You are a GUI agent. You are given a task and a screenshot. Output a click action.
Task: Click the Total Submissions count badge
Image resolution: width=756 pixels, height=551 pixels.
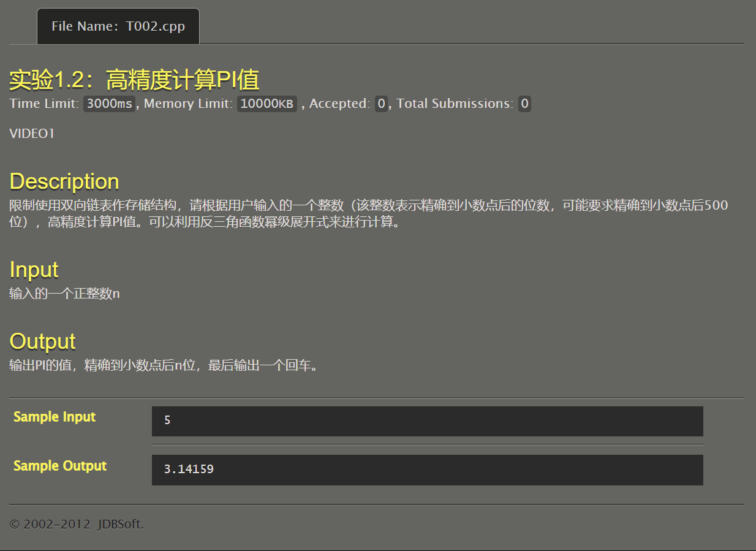[x=524, y=104]
